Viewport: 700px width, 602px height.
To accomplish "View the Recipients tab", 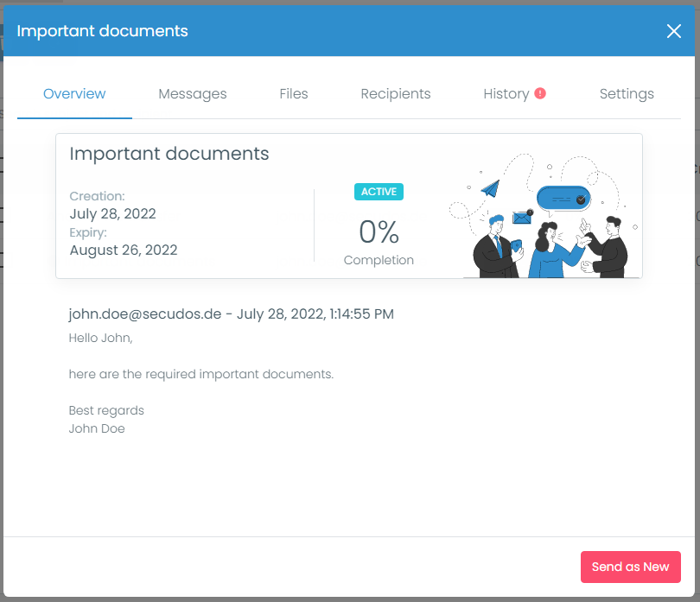I will click(395, 93).
